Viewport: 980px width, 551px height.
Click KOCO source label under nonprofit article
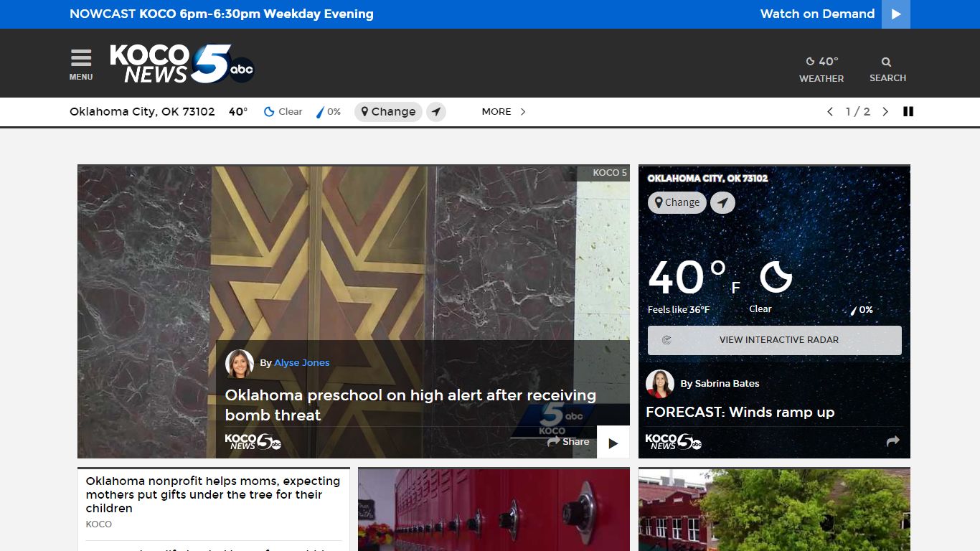click(x=99, y=524)
